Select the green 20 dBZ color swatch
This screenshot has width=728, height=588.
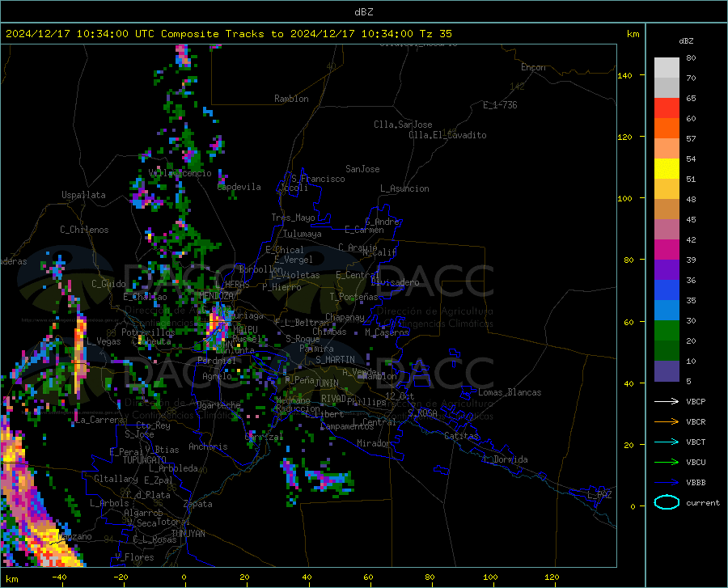point(667,331)
